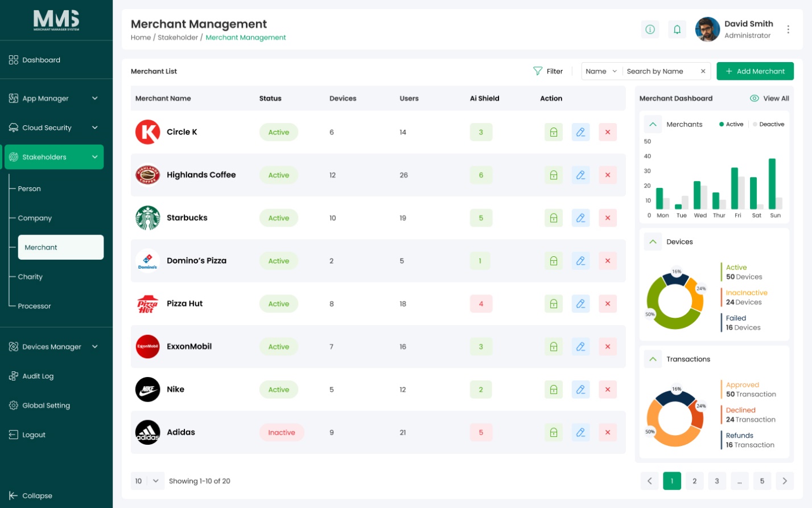Toggle the Active legend in Merchants chart
This screenshot has height=508, width=812.
tap(731, 124)
